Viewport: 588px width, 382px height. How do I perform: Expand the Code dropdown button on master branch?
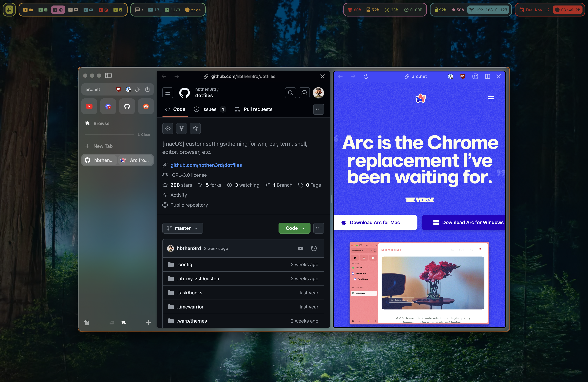pos(294,228)
